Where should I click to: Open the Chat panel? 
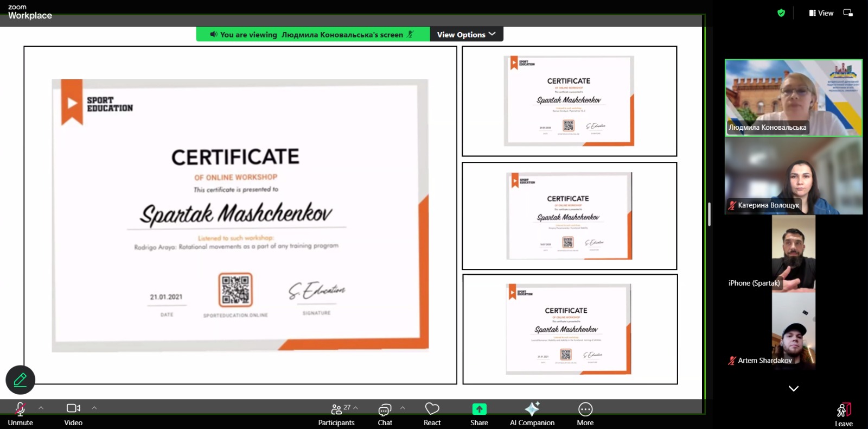(x=385, y=409)
